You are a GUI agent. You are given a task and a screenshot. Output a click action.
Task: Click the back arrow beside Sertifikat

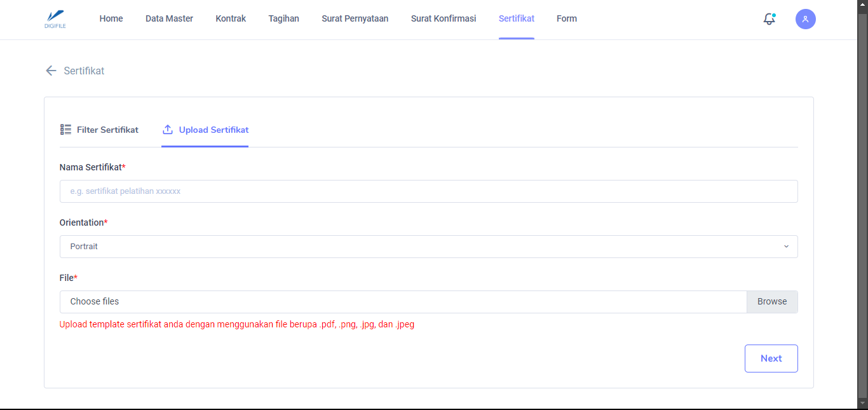coord(51,71)
